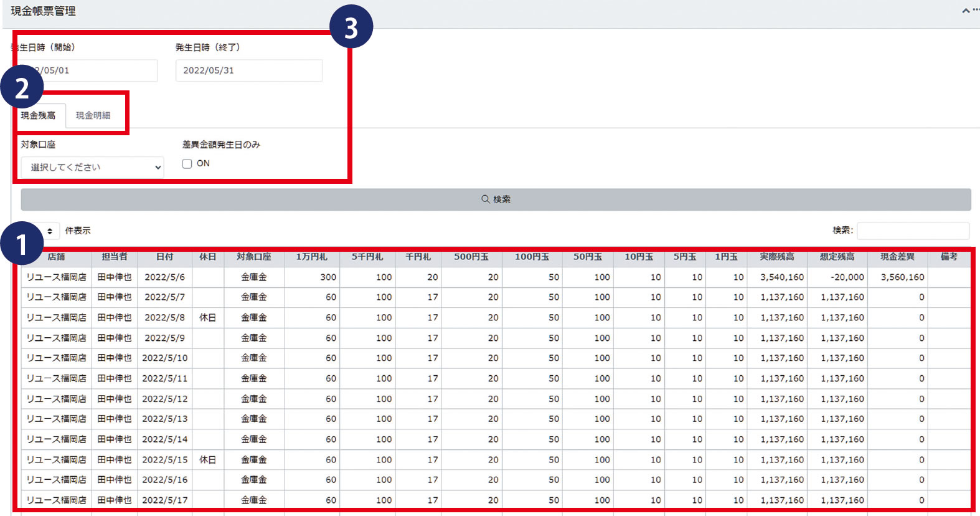This screenshot has width=980, height=516.
Task: Sort by 現金差異 column header
Action: (x=897, y=257)
